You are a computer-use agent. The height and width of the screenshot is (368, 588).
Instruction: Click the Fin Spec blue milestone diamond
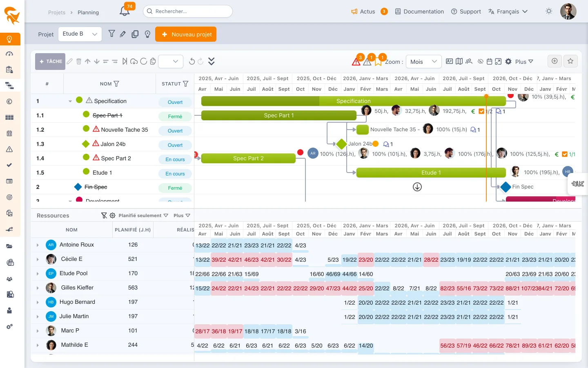(506, 187)
